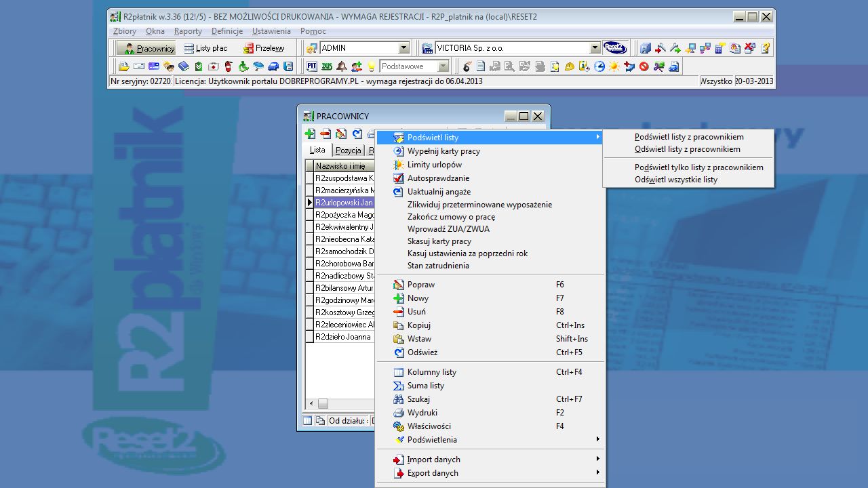Viewport: 868px width, 488px height.
Task: Select employee row R2dzieło Joanna
Action: tap(344, 337)
